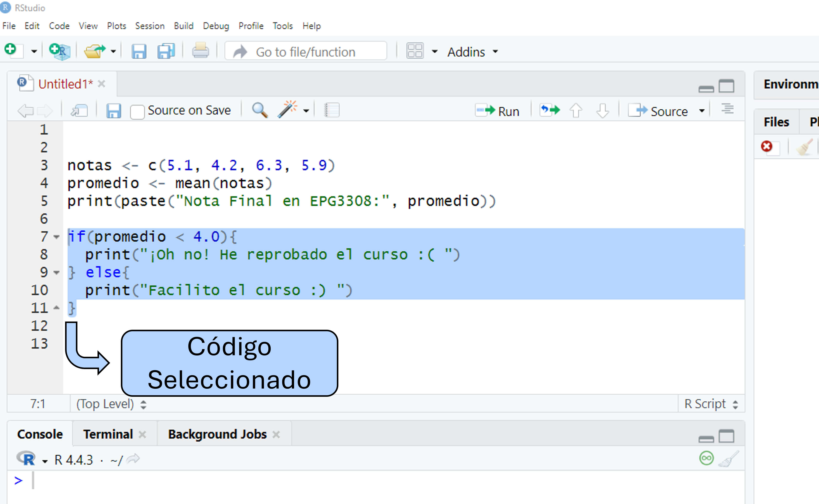
Task: Open the R Script file type selector
Action: [711, 404]
